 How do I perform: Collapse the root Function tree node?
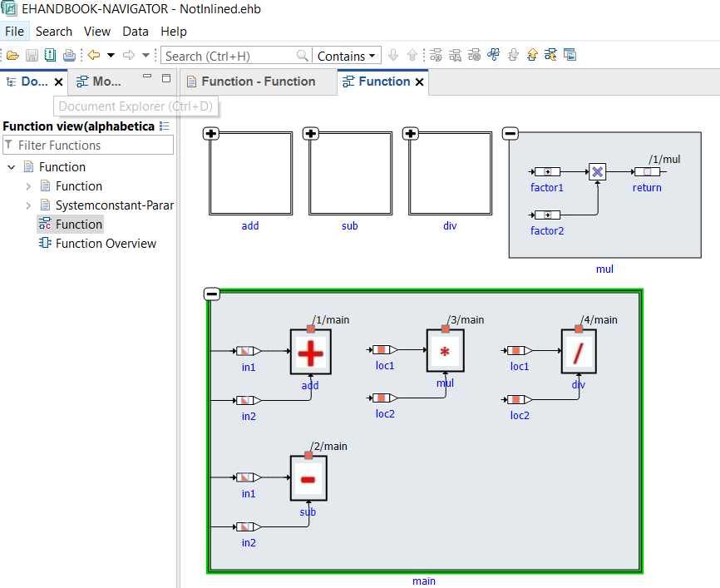pyautogui.click(x=12, y=167)
